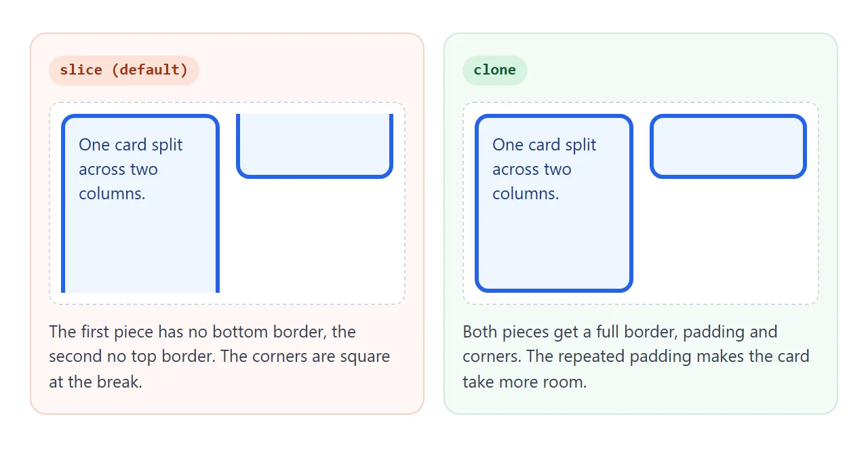
Task: Click the "slice (default)" label pill
Action: pyautogui.click(x=124, y=70)
